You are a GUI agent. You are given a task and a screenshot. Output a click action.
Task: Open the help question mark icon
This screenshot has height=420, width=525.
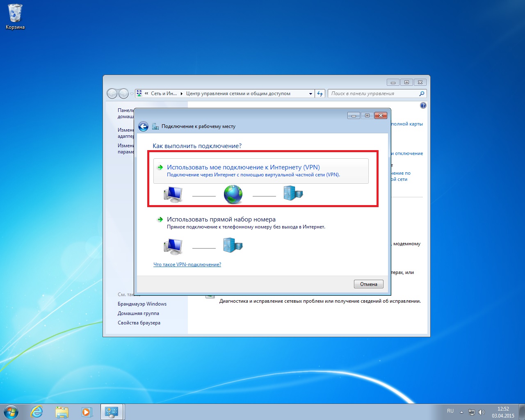423,105
